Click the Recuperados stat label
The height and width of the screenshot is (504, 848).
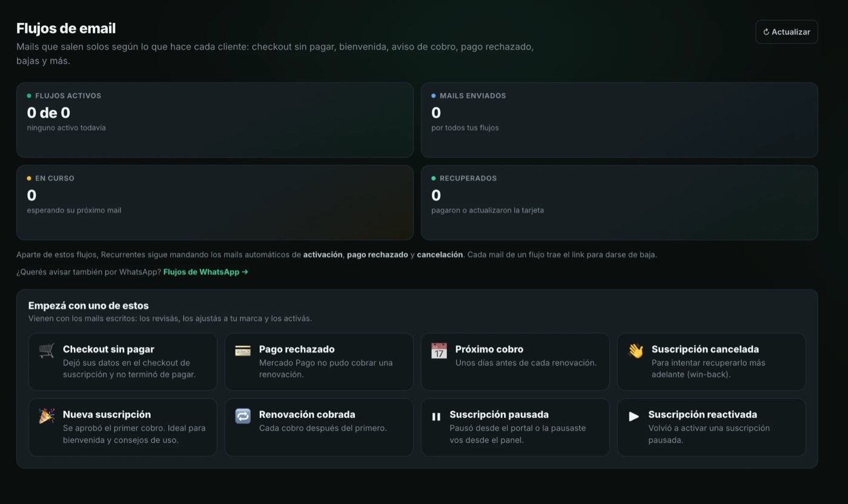pos(468,178)
